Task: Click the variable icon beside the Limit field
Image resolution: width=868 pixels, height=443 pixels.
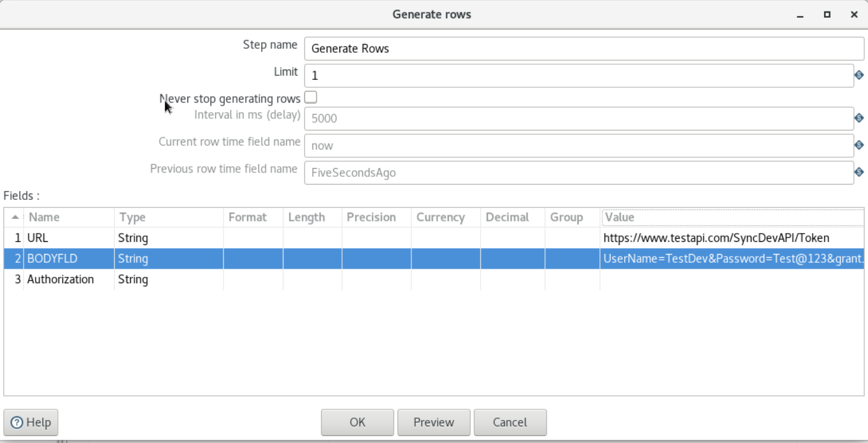Action: pos(859,76)
